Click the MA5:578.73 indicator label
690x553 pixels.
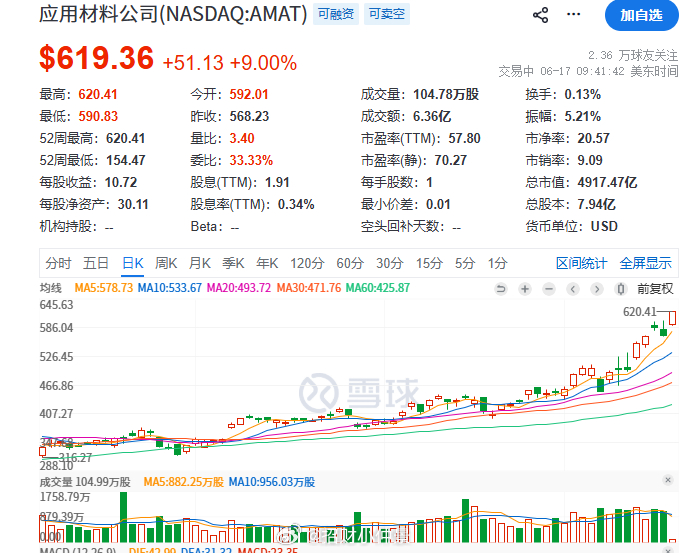tap(104, 288)
